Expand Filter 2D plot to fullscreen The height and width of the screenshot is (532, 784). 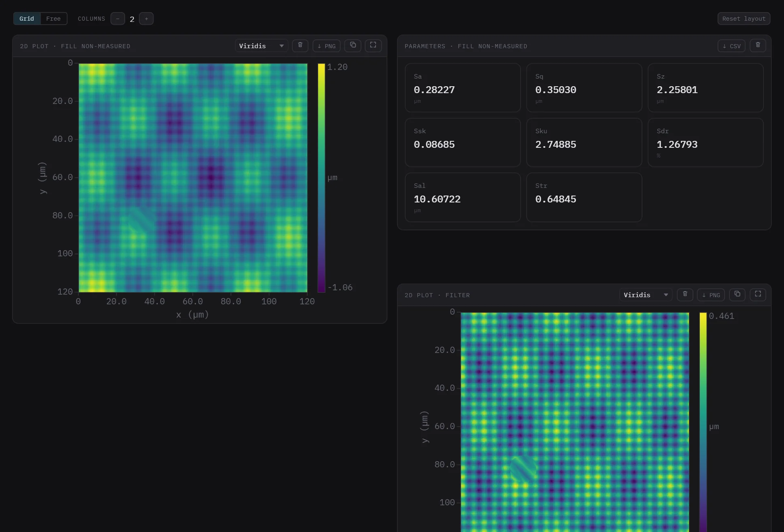758,295
